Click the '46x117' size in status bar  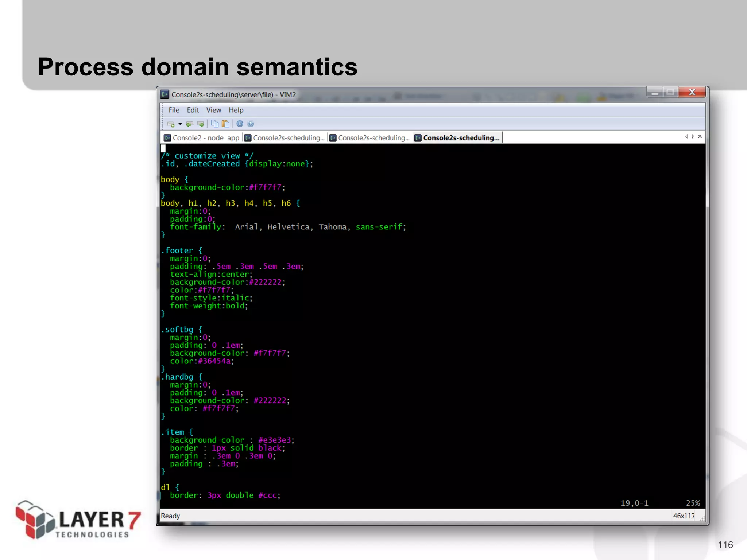684,516
